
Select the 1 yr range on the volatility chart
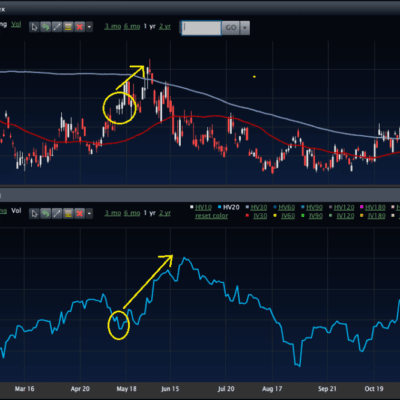pos(150,213)
